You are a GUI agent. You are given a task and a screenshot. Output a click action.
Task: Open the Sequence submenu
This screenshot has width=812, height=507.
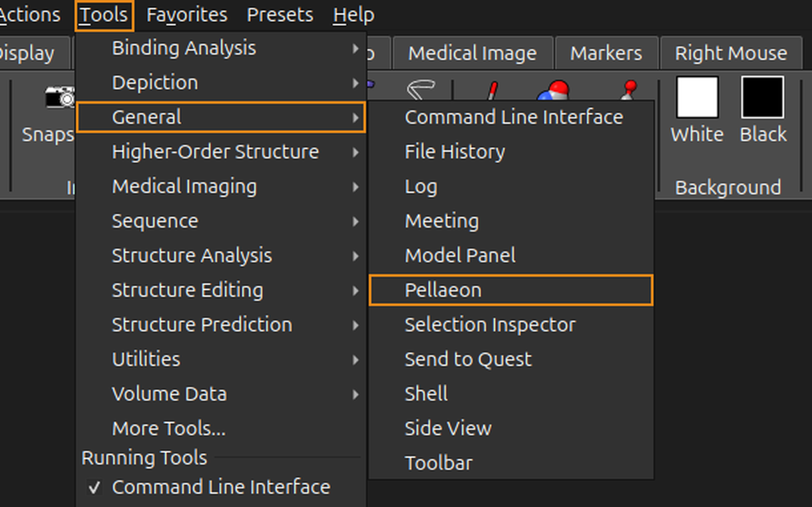221,221
